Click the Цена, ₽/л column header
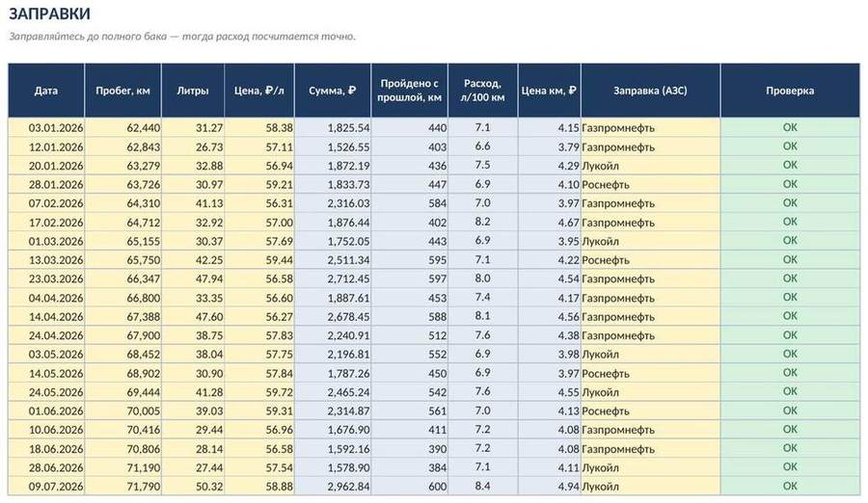Screen dimensions: 868x503 [x=259, y=91]
